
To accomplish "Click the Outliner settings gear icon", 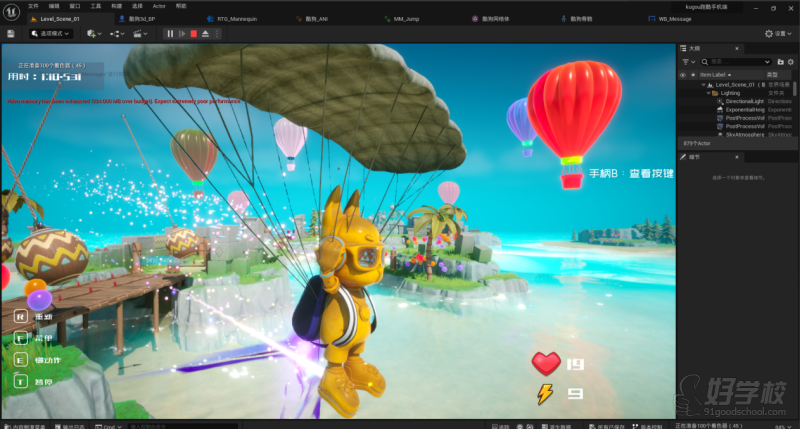I will pos(791,61).
